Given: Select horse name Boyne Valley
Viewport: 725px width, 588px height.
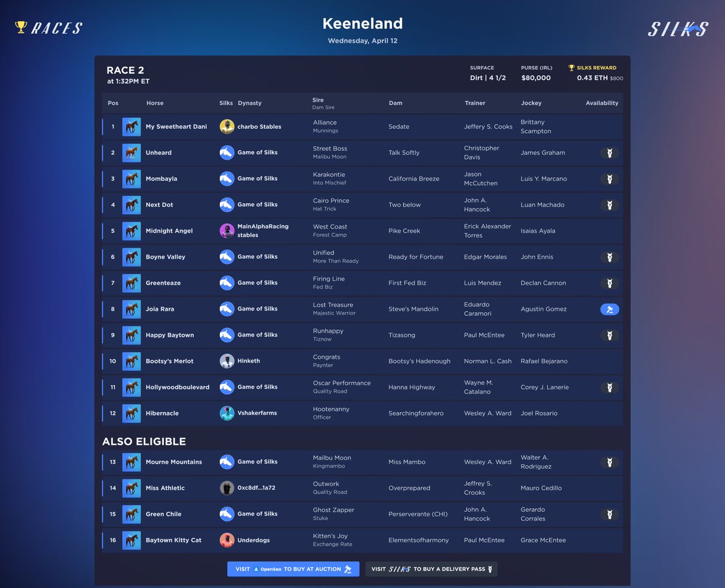Looking at the screenshot, I should click(x=166, y=257).
